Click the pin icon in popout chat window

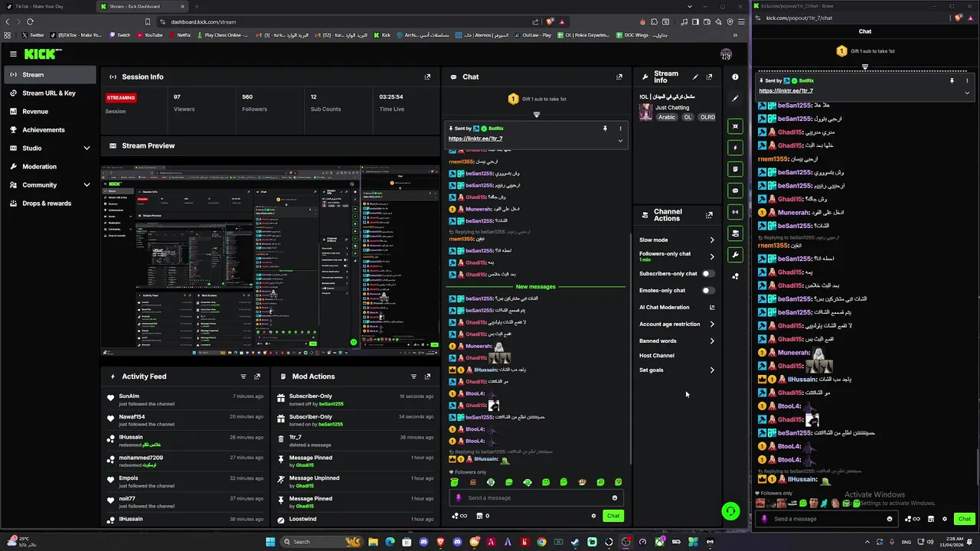(x=952, y=80)
